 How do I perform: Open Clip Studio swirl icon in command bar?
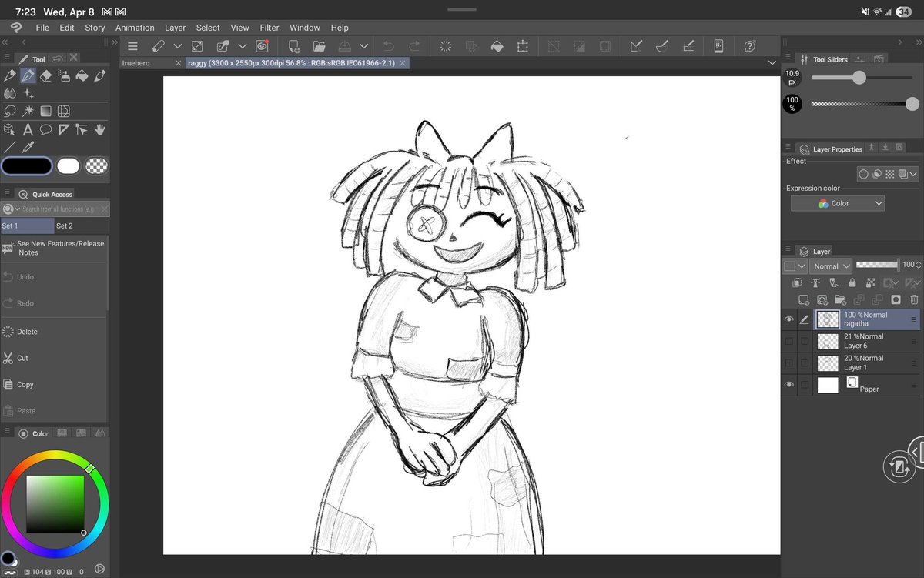pyautogui.click(x=262, y=46)
